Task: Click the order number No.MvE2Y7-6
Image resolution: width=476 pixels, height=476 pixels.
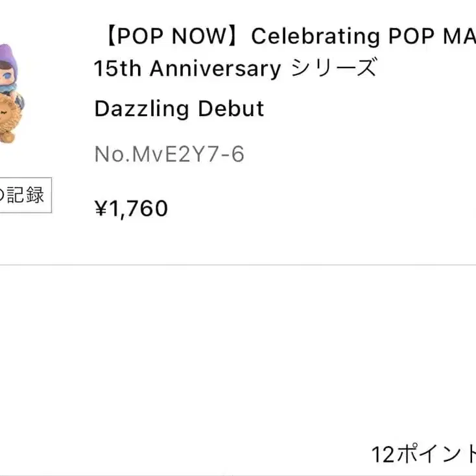Action: coord(169,154)
